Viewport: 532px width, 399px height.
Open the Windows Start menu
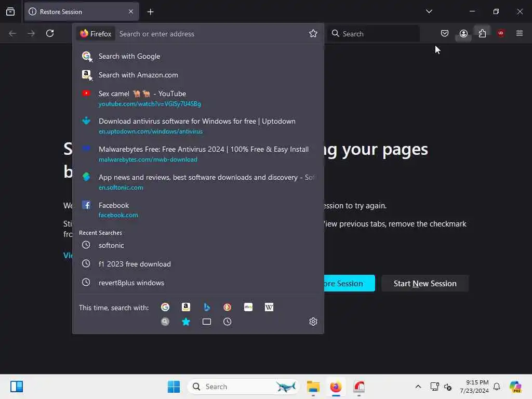click(x=174, y=387)
